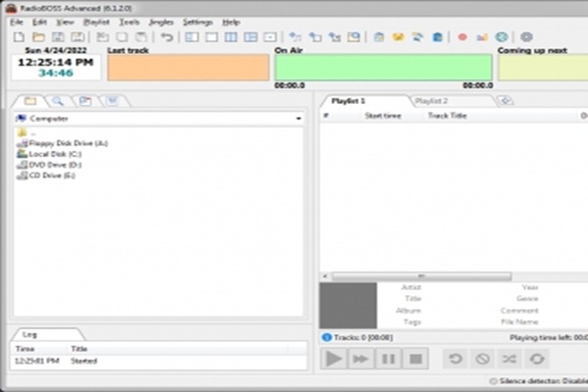Viewport: 588px width, 392px height.
Task: Click the undo arrow in toolbar
Action: point(167,37)
